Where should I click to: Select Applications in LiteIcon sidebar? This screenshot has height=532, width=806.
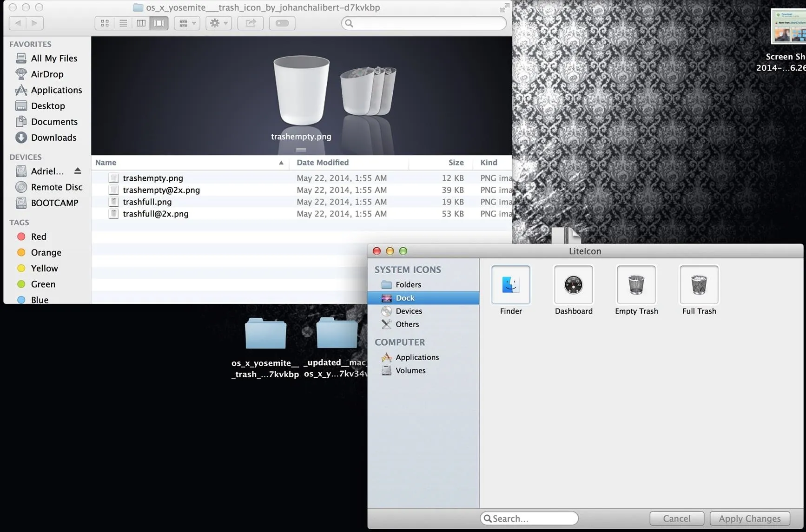(x=423, y=357)
